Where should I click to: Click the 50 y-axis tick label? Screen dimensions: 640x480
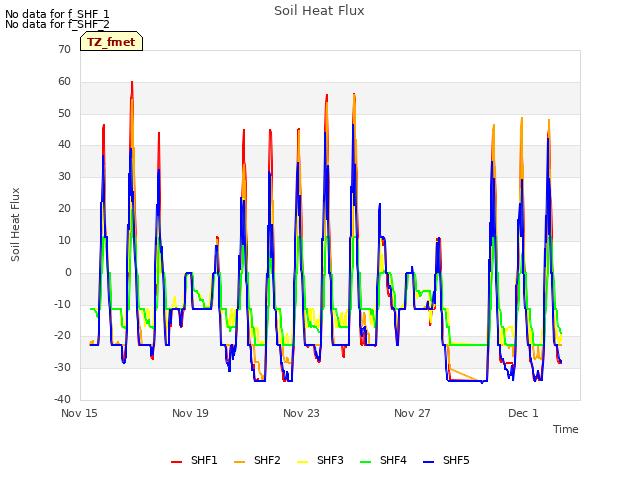(64, 113)
